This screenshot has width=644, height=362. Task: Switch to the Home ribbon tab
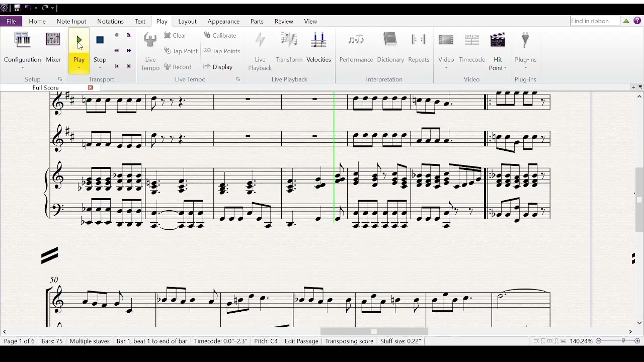tap(37, 21)
